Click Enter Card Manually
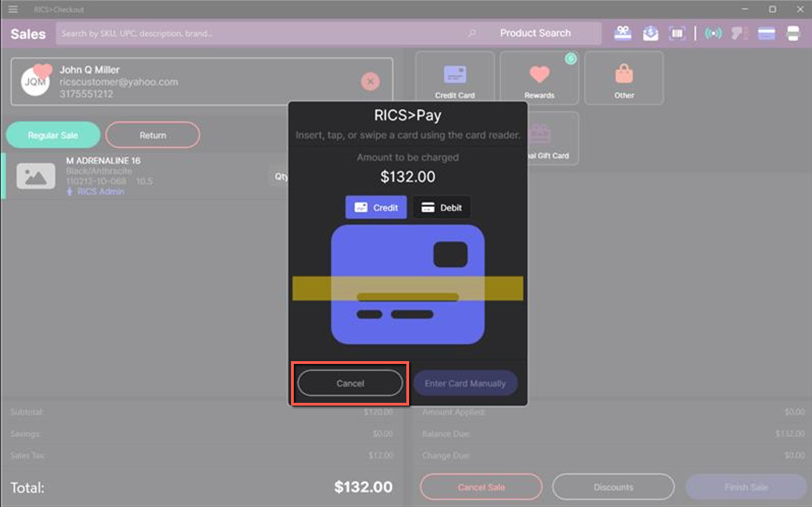Screen dimensions: 812x507 (x=465, y=383)
